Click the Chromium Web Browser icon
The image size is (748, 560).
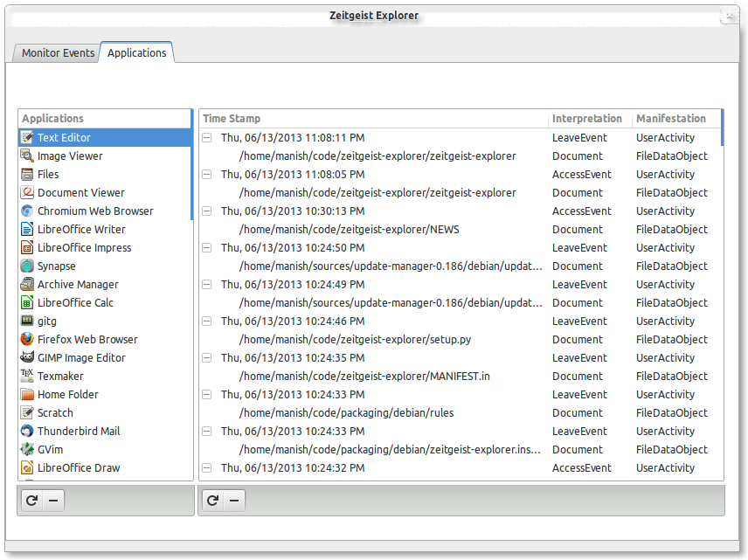pyautogui.click(x=28, y=211)
